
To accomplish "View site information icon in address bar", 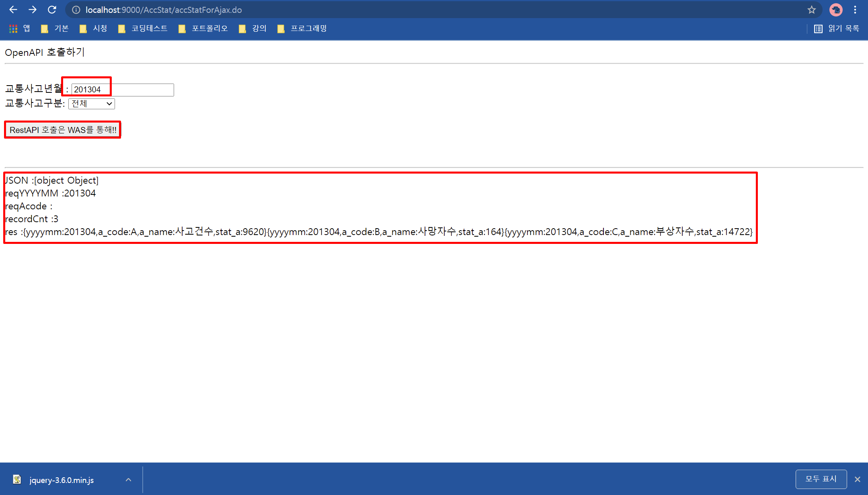I will [76, 10].
